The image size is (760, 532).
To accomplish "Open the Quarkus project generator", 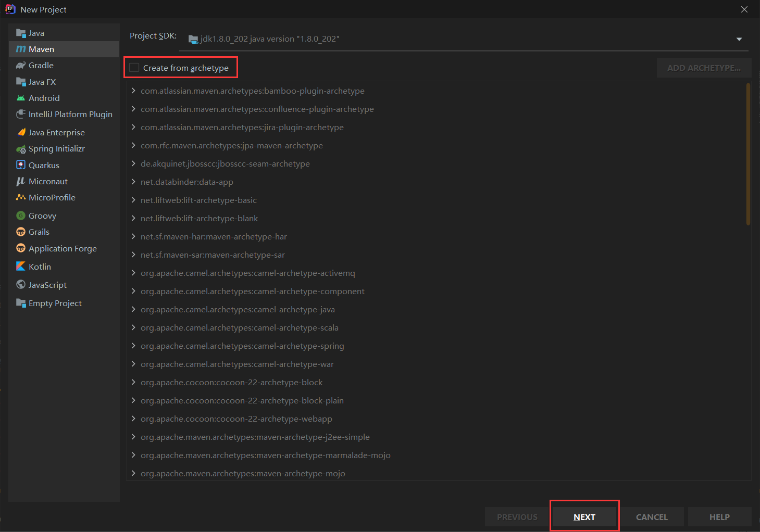I will coord(44,164).
